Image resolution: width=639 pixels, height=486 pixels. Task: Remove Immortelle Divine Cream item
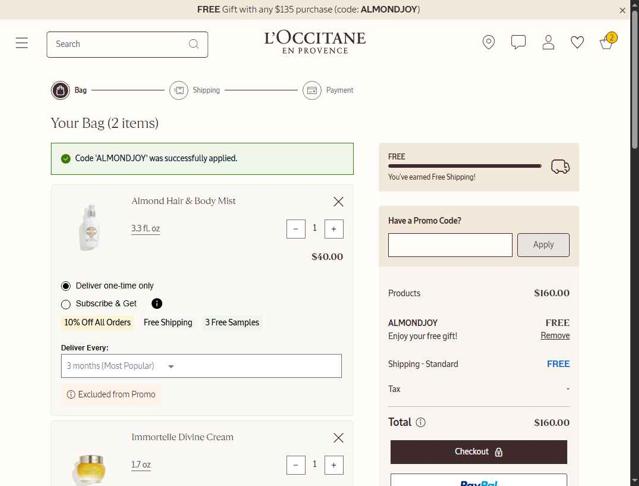[338, 438]
